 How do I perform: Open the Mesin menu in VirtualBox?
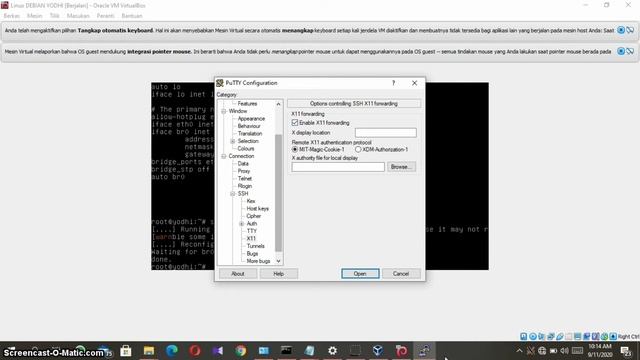(35, 16)
